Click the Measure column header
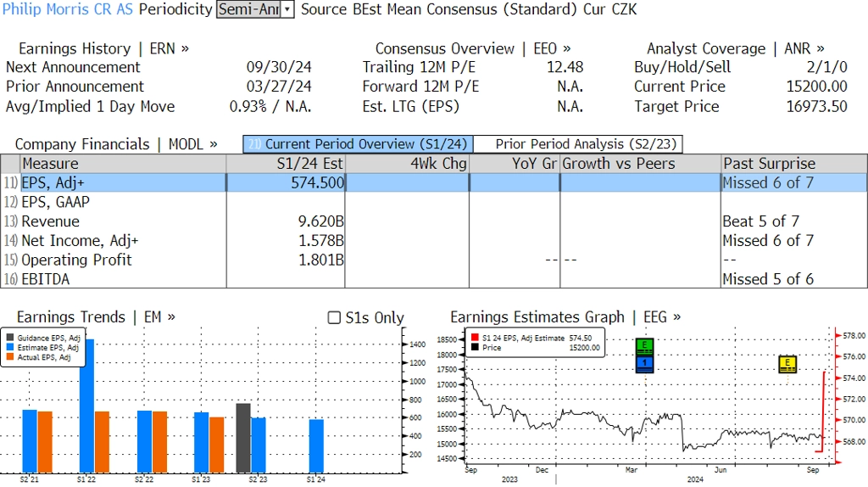868x487 pixels. 123,164
